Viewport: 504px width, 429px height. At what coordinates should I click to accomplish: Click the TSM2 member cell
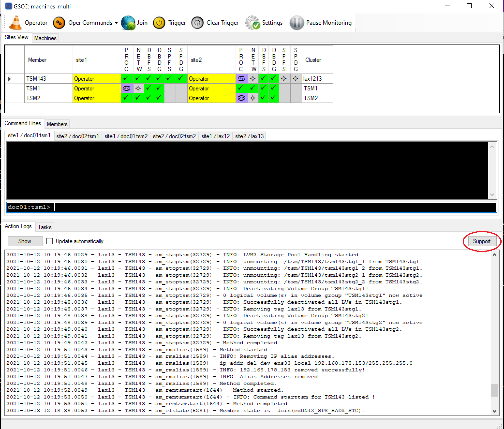48,98
